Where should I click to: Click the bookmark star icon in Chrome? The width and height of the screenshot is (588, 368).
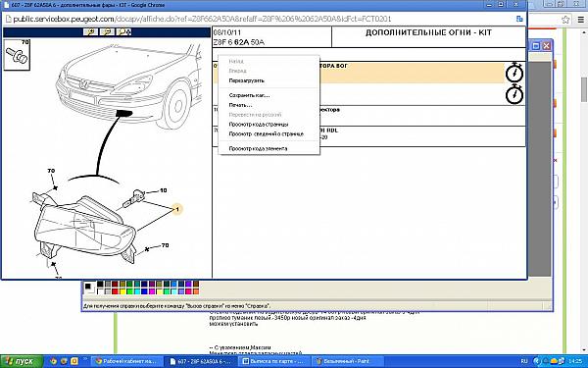(565, 20)
